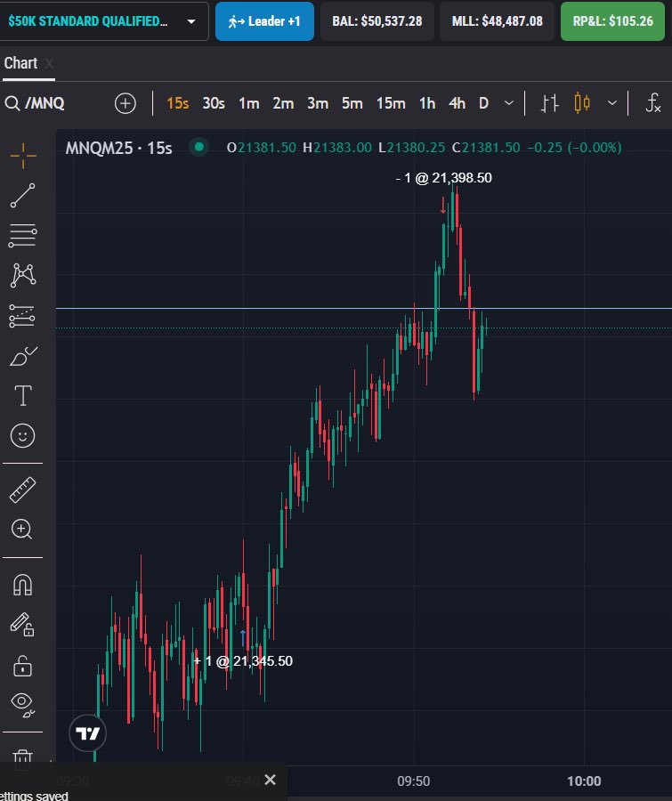Toggle hide all drawings eye icon
This screenshot has width=672, height=801.
pyautogui.click(x=23, y=705)
